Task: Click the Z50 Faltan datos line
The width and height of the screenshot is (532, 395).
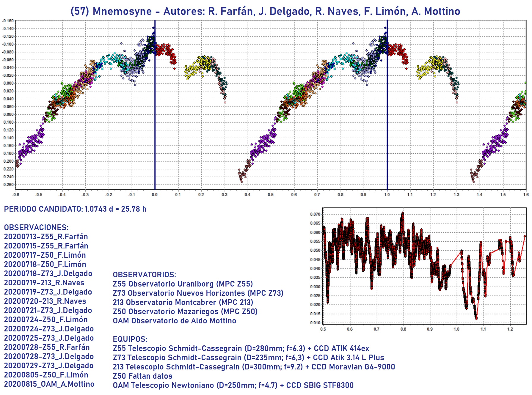Action: pyautogui.click(x=142, y=376)
